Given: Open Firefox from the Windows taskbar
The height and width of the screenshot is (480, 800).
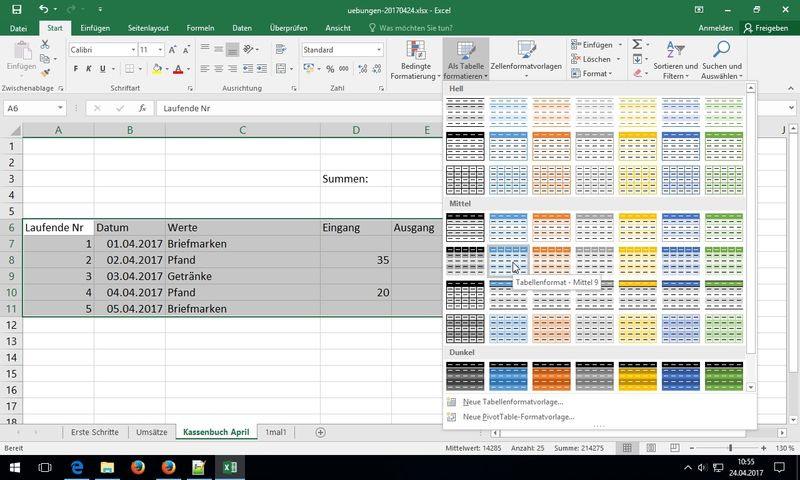Looking at the screenshot, I should pyautogui.click(x=137, y=467).
